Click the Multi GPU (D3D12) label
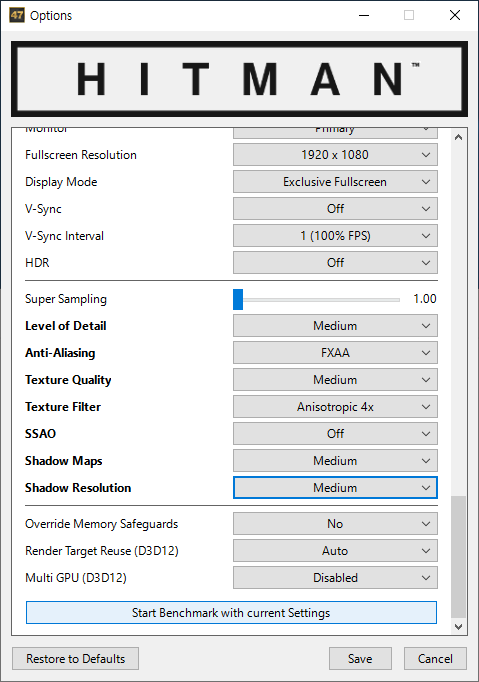Viewport: 479px width, 682px height. pyautogui.click(x=76, y=578)
